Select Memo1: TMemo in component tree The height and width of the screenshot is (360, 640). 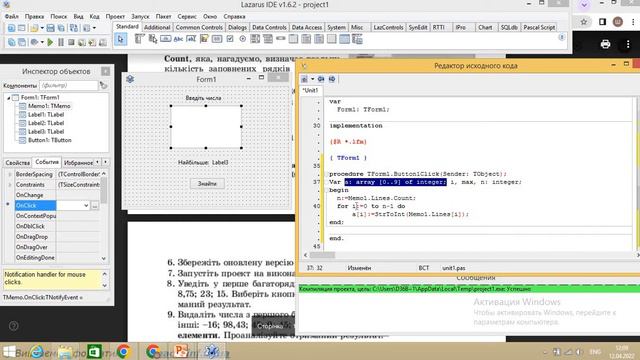click(49, 106)
